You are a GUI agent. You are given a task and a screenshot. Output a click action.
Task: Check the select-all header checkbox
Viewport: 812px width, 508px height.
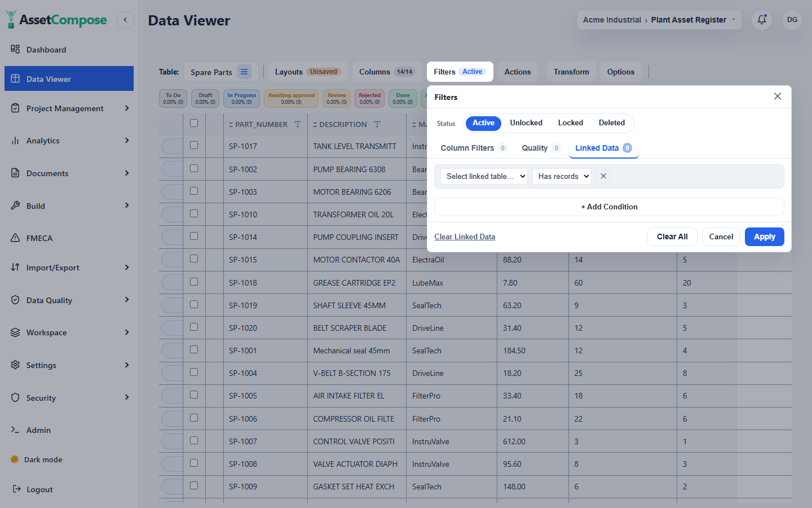click(x=194, y=123)
